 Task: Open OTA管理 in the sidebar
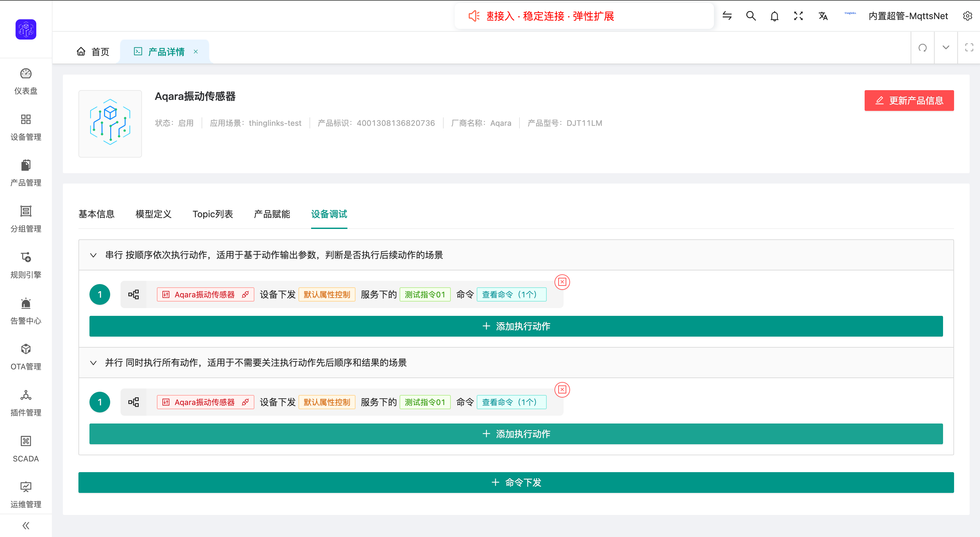pos(26,357)
